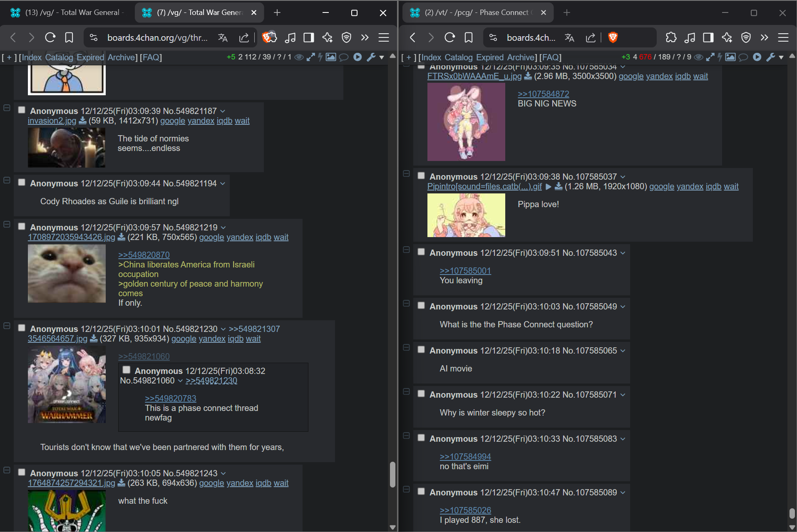Check the box for post No.549821187

tap(22, 110)
